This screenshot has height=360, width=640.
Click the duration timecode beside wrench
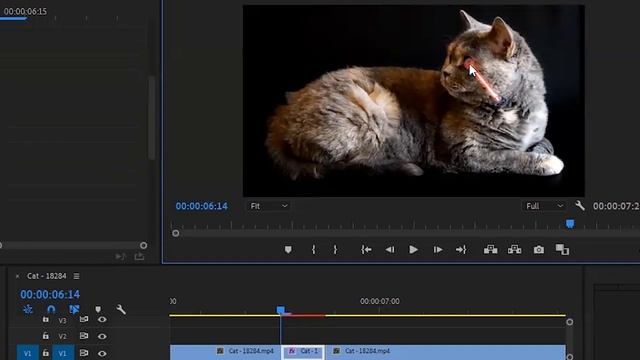(616, 206)
